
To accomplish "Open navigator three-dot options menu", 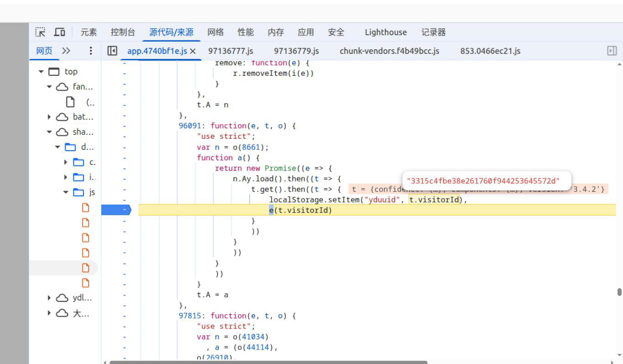I will point(91,51).
